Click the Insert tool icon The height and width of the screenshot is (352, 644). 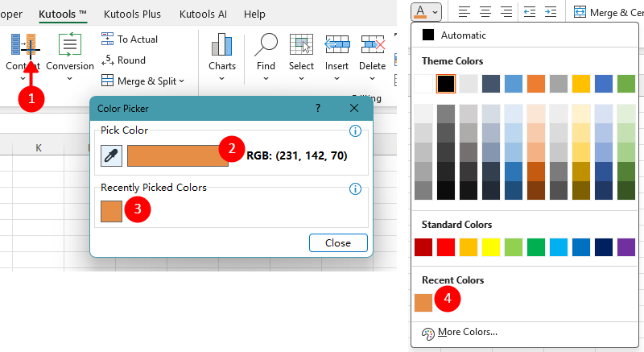click(x=336, y=44)
